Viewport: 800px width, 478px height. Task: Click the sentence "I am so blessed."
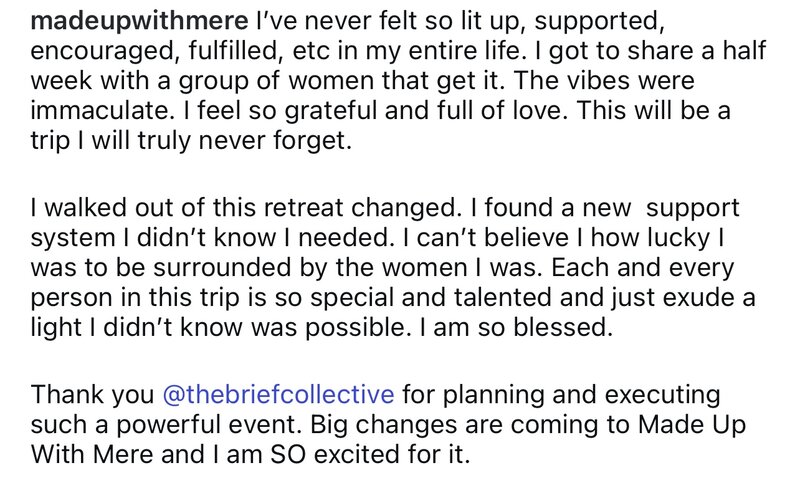click(516, 328)
